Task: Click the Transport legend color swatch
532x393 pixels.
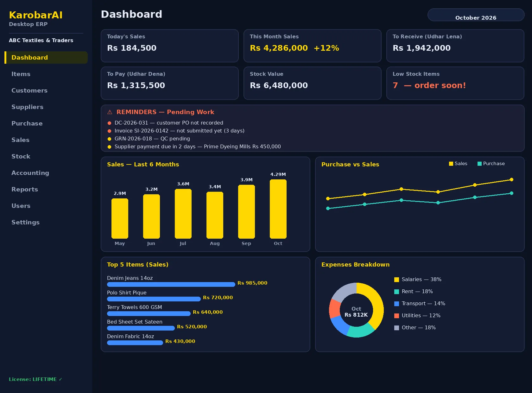Action: (396, 304)
